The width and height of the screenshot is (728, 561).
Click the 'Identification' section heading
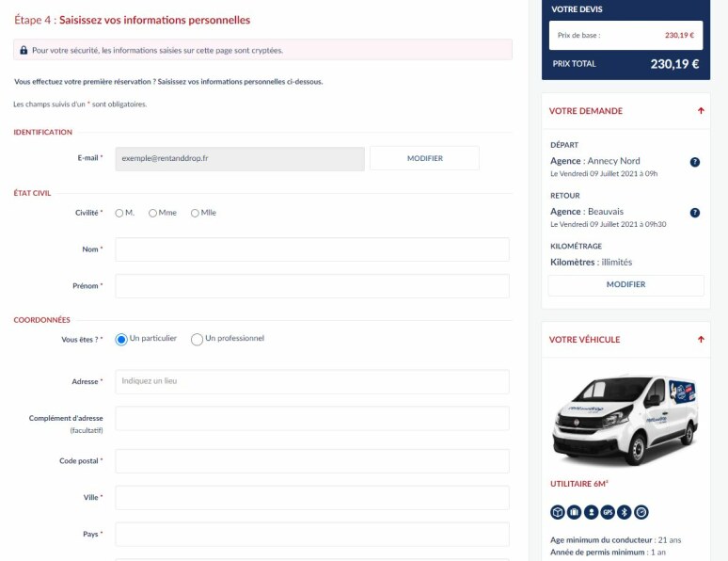[x=42, y=132]
